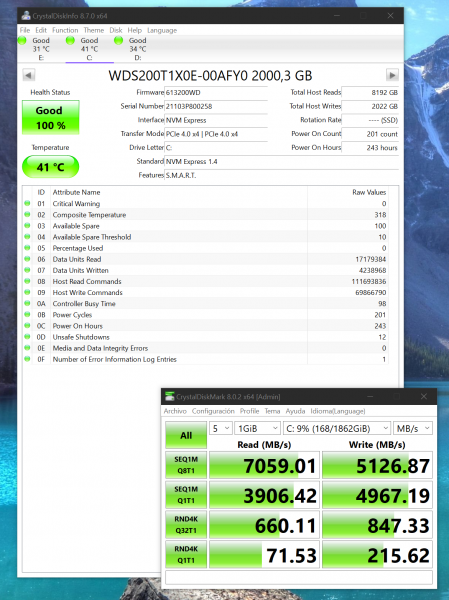Click the Serial Number field
This screenshot has height=600, width=449.
coord(216,106)
